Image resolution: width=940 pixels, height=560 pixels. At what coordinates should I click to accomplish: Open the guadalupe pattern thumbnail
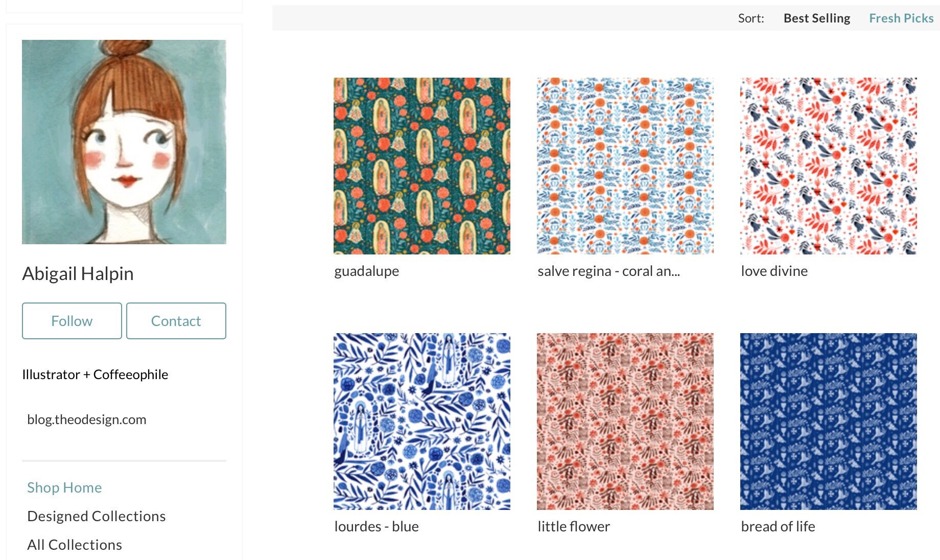click(x=422, y=166)
